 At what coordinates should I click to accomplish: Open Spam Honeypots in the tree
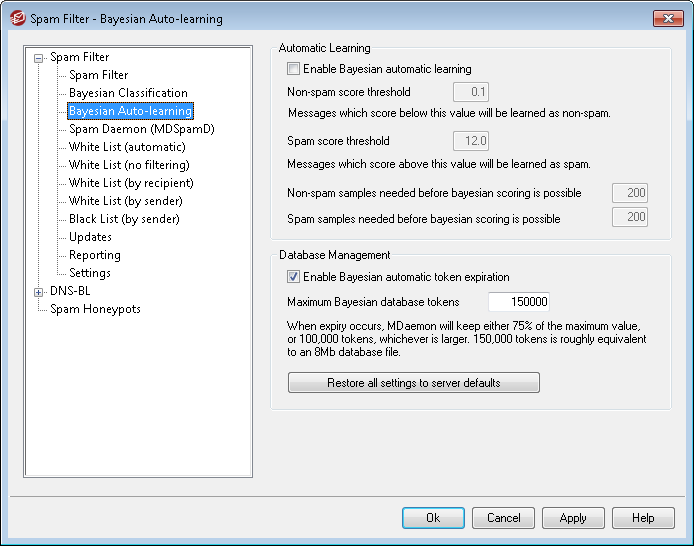point(95,309)
